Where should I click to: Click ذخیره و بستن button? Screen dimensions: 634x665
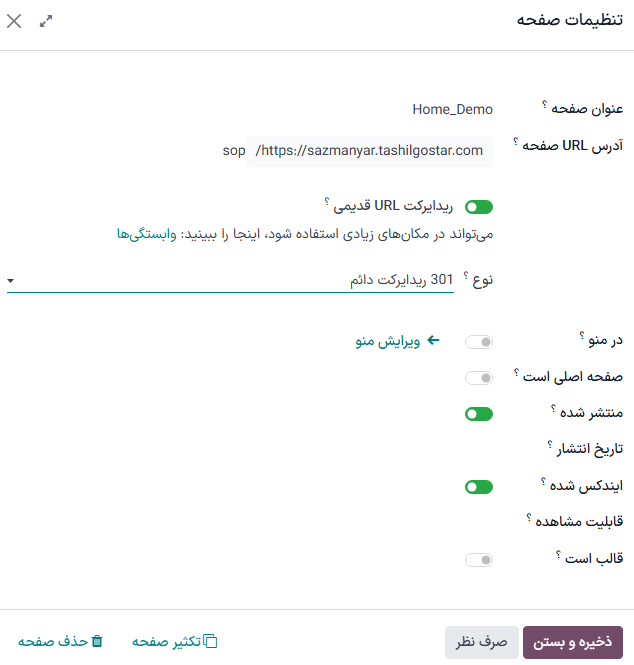pos(573,642)
